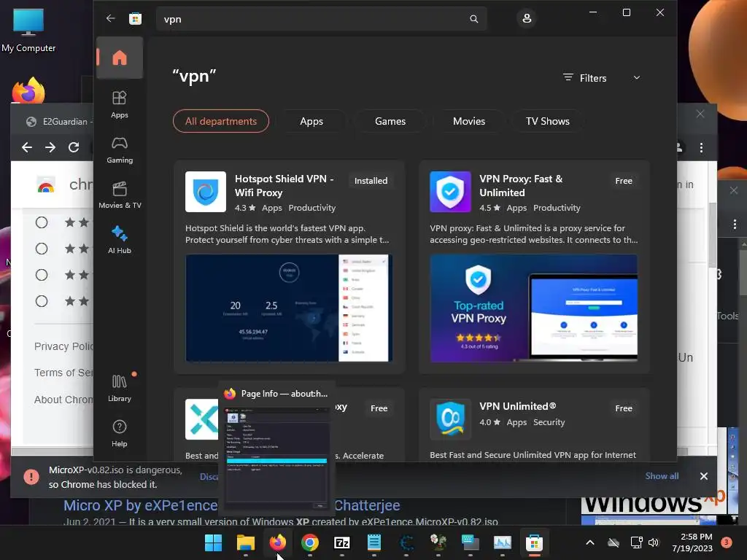Go back in Chrome window
Screen dimensions: 747x560
(27, 147)
